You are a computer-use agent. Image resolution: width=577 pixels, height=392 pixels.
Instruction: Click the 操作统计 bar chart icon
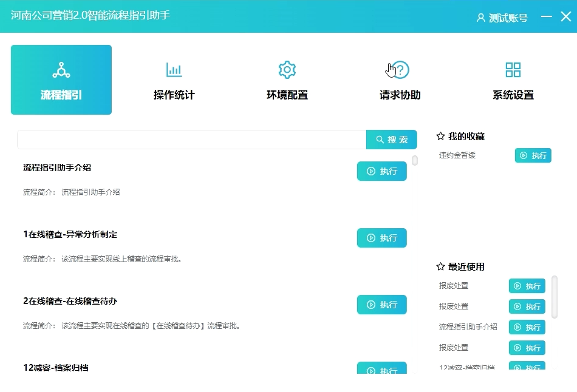[x=174, y=70]
